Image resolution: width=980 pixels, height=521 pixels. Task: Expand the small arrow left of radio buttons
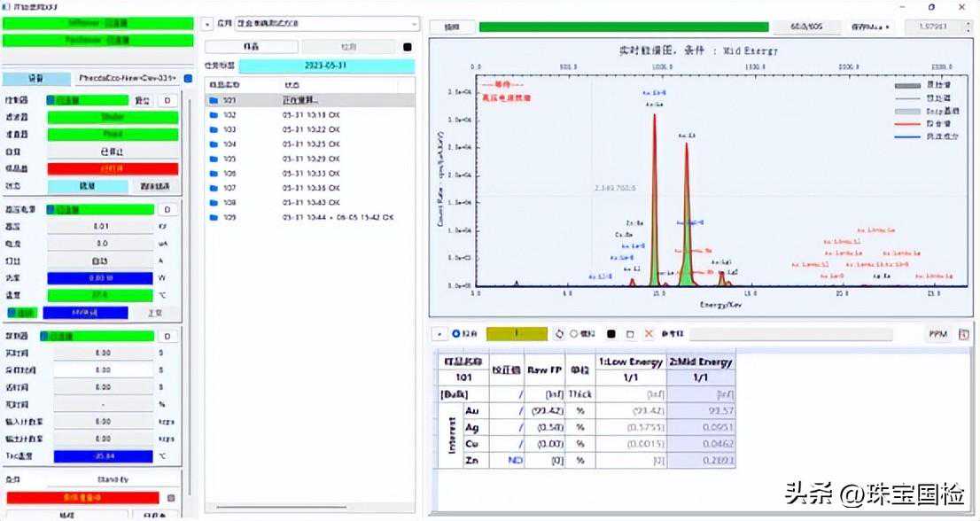[x=439, y=334]
